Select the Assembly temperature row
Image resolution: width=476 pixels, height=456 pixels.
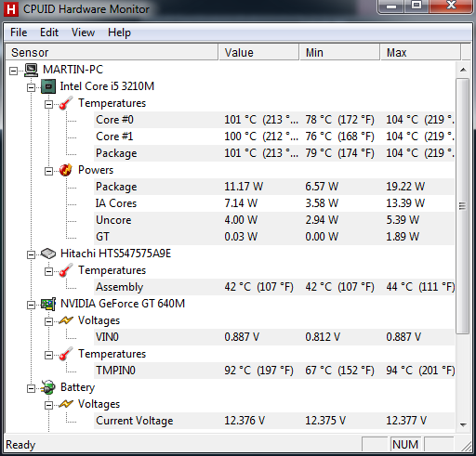click(x=274, y=287)
